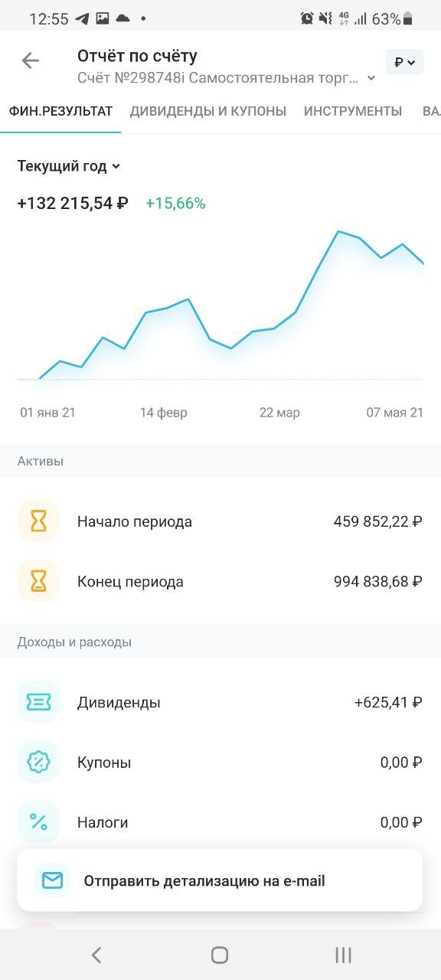Tap the Android home navigation button

(220, 955)
